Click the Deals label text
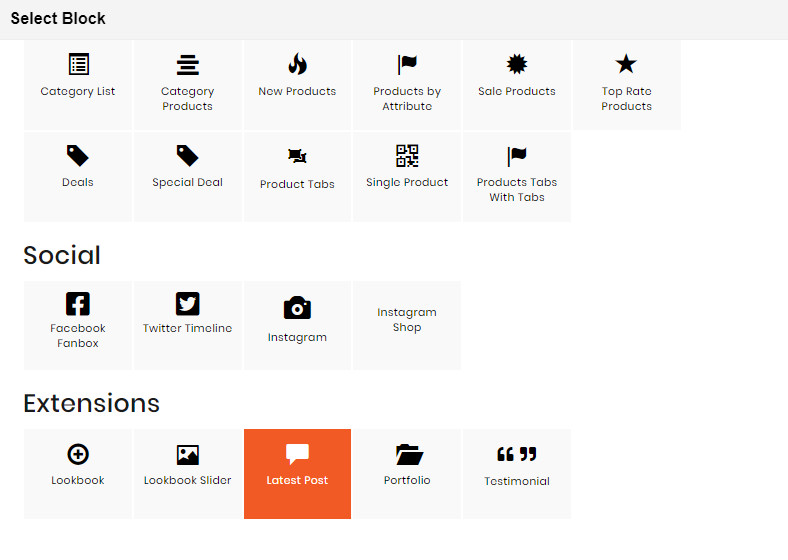Viewport: 788px width, 560px height. pos(78,182)
